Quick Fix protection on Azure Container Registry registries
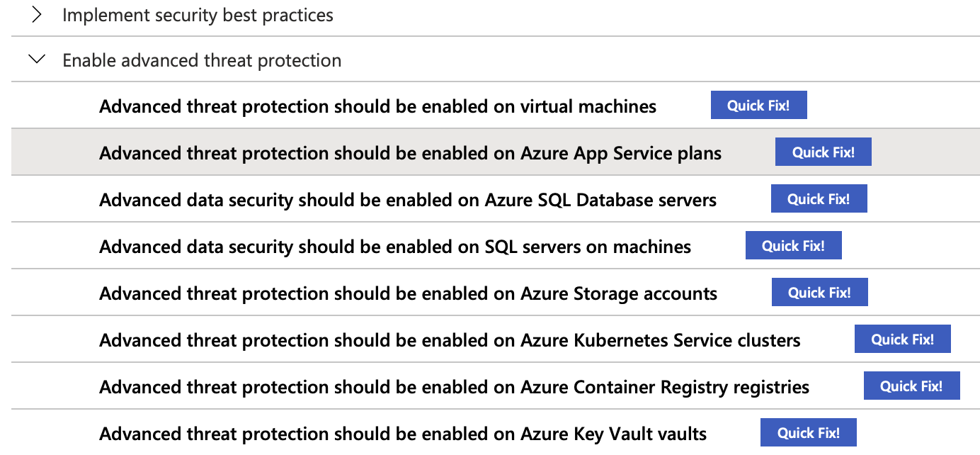 click(x=911, y=386)
